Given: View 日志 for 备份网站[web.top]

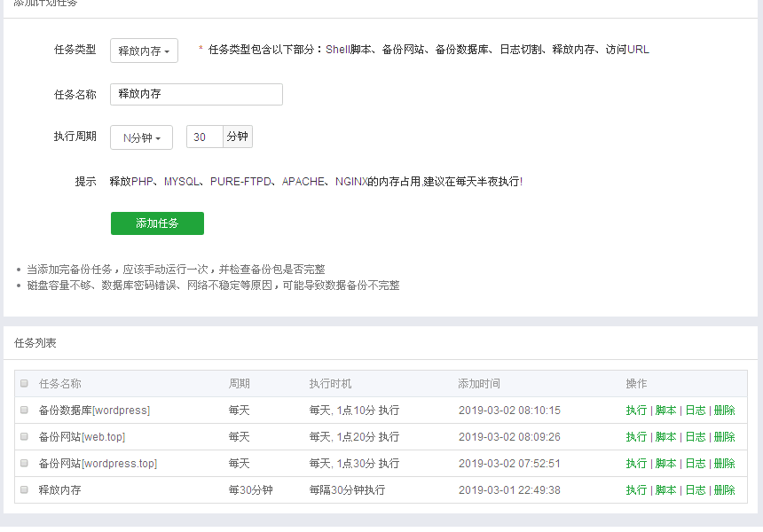Looking at the screenshot, I should (695, 436).
